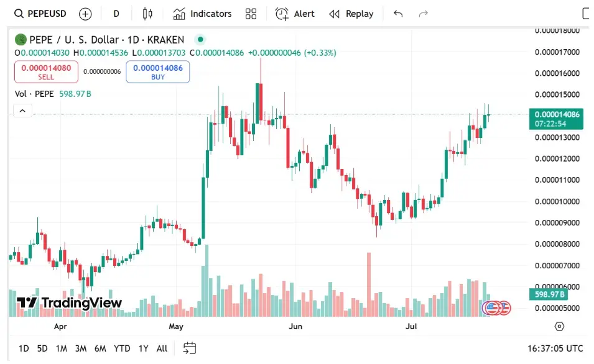Open chart settings hexagon icon
This screenshot has height=364, width=594.
coord(559,326)
